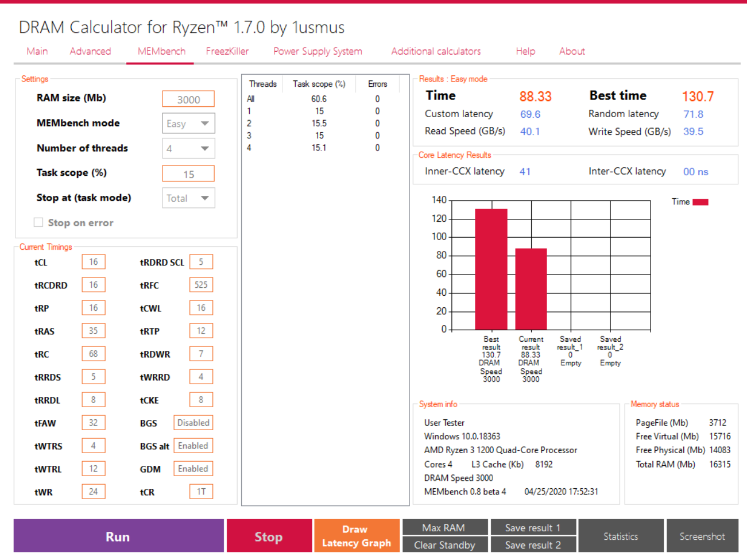Viewport: 747px width, 560px height.
Task: Click the RAM size input field
Action: [188, 99]
